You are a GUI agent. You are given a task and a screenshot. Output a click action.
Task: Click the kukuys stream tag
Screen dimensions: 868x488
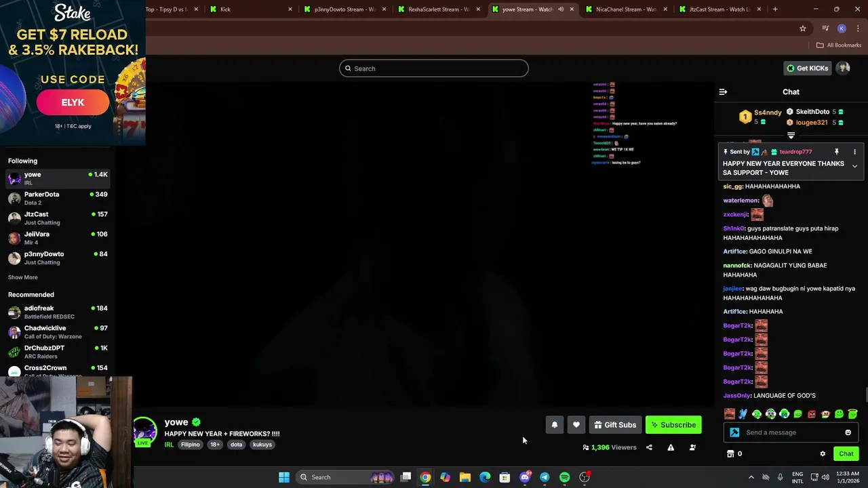262,445
